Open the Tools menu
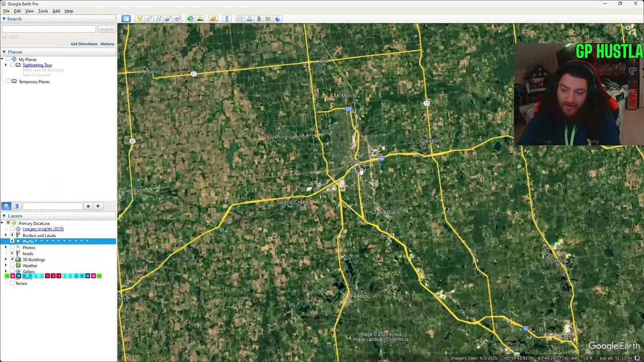This screenshot has height=362, width=644. point(43,11)
